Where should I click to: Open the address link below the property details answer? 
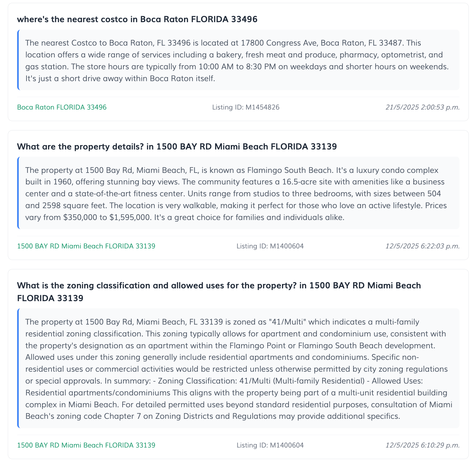[x=86, y=246]
